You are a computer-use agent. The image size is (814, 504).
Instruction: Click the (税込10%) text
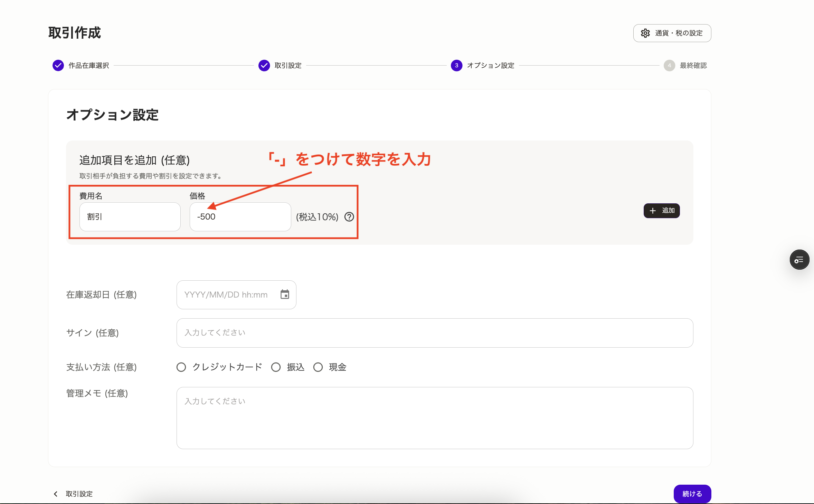(317, 217)
